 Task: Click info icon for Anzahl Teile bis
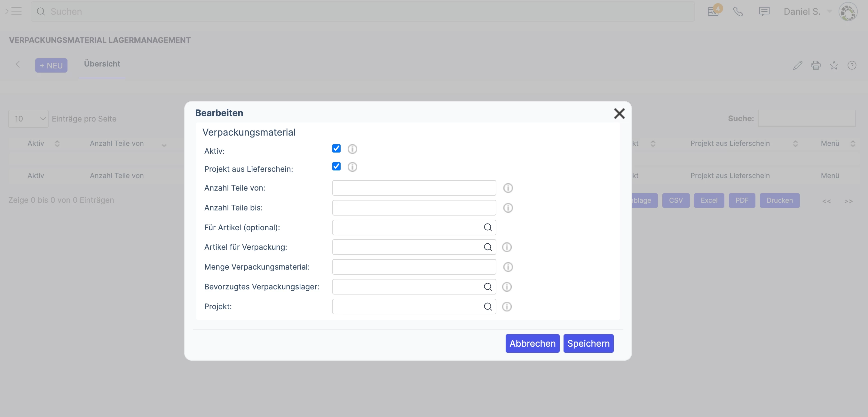click(x=508, y=208)
